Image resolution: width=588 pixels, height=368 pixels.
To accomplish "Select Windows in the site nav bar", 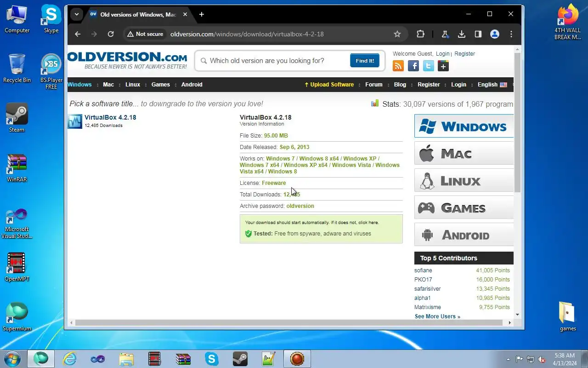I will pyautogui.click(x=79, y=85).
